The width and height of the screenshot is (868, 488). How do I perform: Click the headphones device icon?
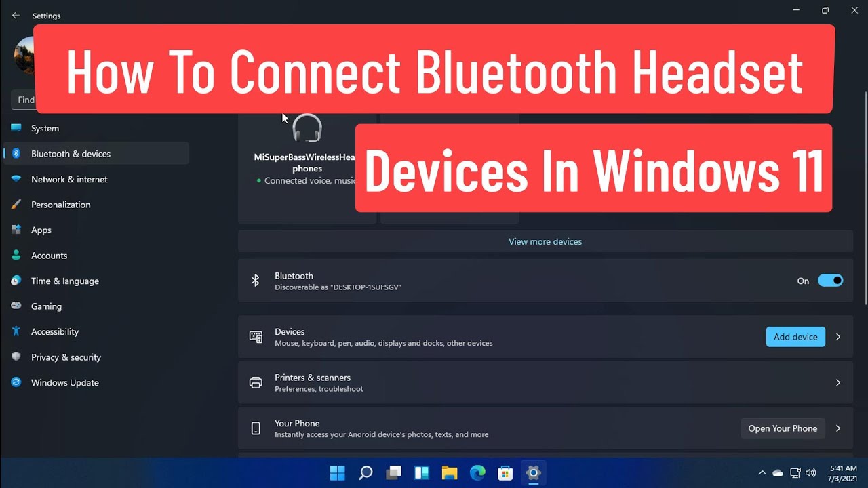point(307,128)
